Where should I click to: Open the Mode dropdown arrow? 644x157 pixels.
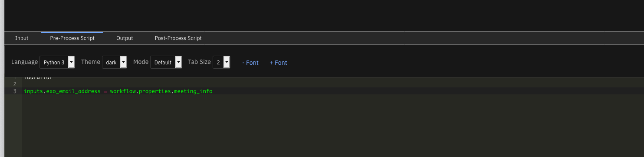[x=178, y=62]
